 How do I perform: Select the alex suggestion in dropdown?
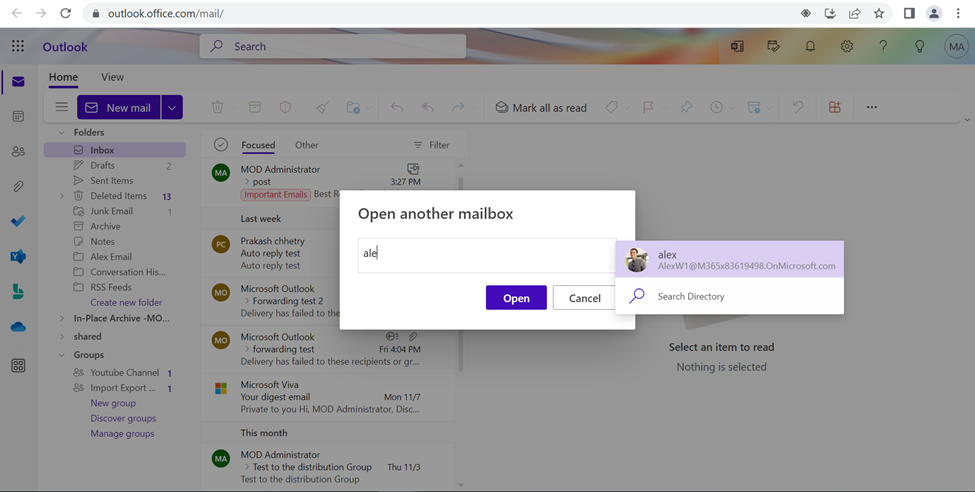point(729,259)
